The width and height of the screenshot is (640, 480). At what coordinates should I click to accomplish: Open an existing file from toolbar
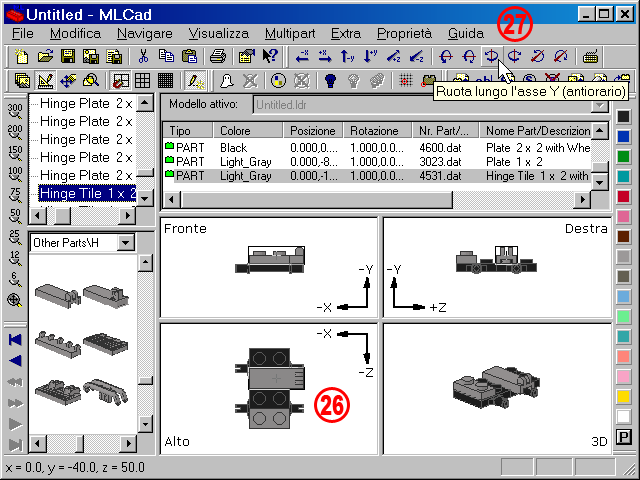pyautogui.click(x=45, y=56)
